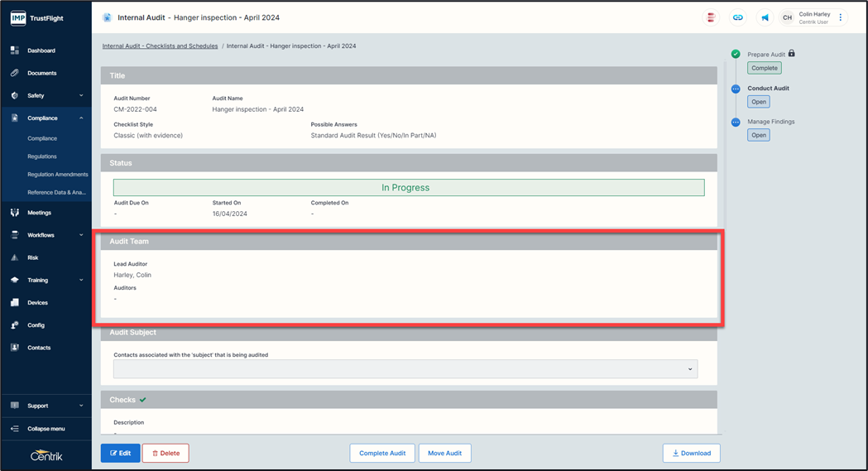Image resolution: width=868 pixels, height=471 pixels.
Task: Go to Documents in the sidebar
Action: 41,73
